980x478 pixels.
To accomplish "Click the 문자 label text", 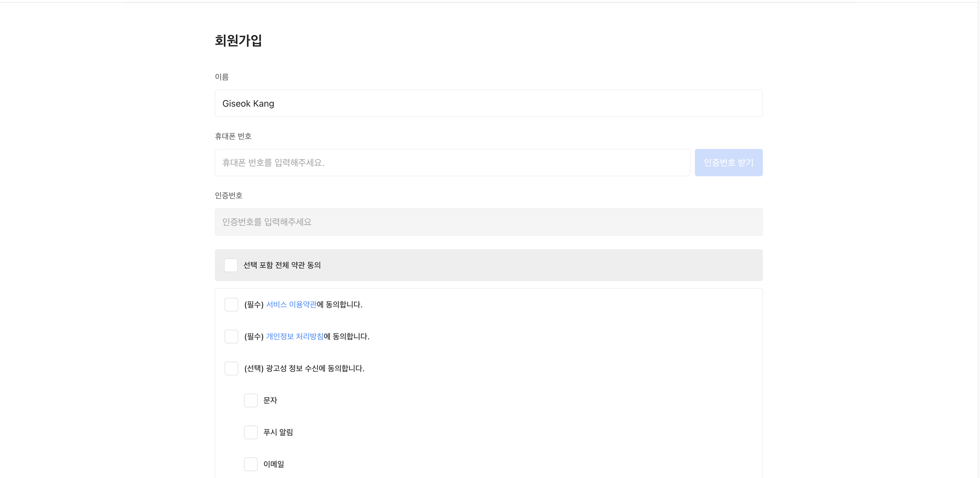I will [x=271, y=400].
